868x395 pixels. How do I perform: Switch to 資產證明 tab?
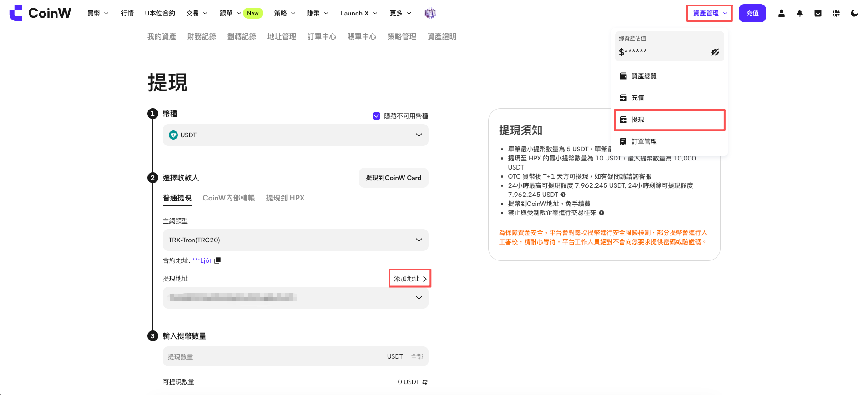[442, 36]
